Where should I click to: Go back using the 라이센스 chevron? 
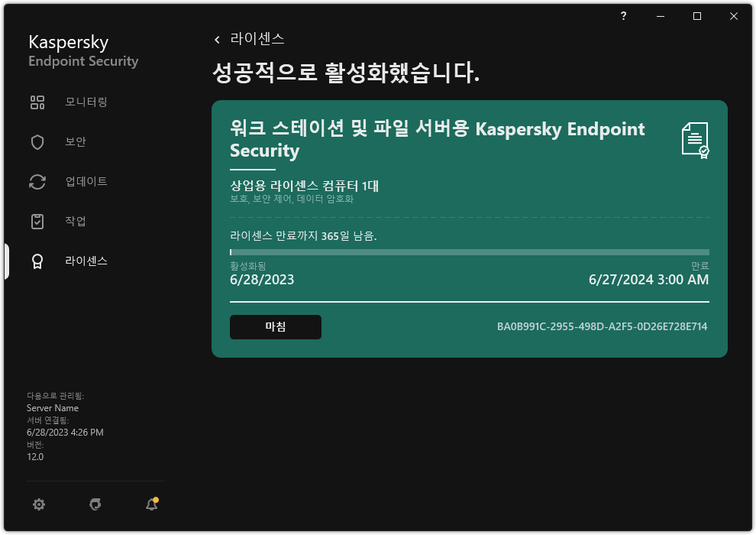pos(218,38)
